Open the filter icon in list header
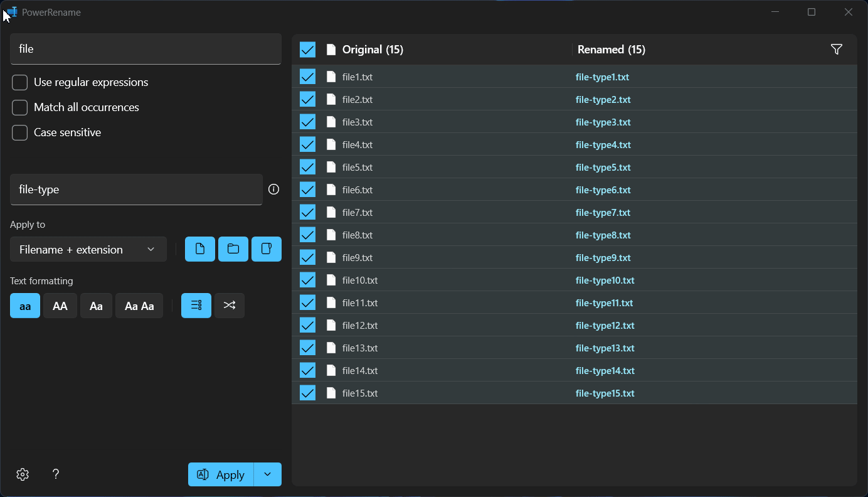Image resolution: width=868 pixels, height=497 pixels. (x=836, y=50)
